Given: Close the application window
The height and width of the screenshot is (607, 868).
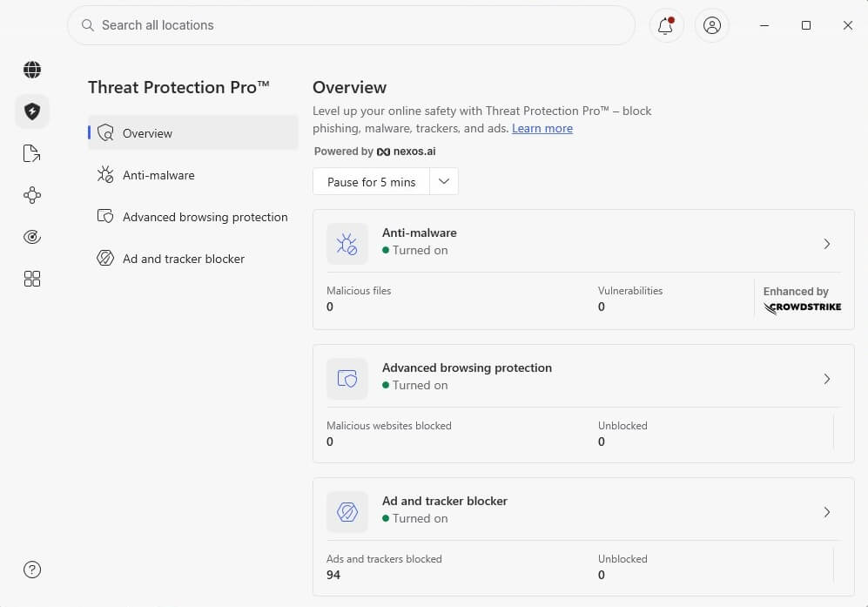Looking at the screenshot, I should pyautogui.click(x=847, y=25).
